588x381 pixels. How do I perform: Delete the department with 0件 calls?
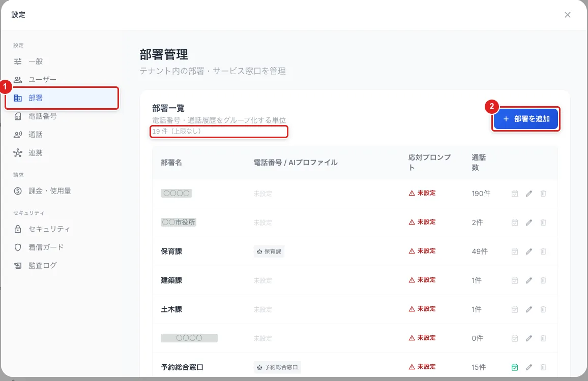pos(543,338)
